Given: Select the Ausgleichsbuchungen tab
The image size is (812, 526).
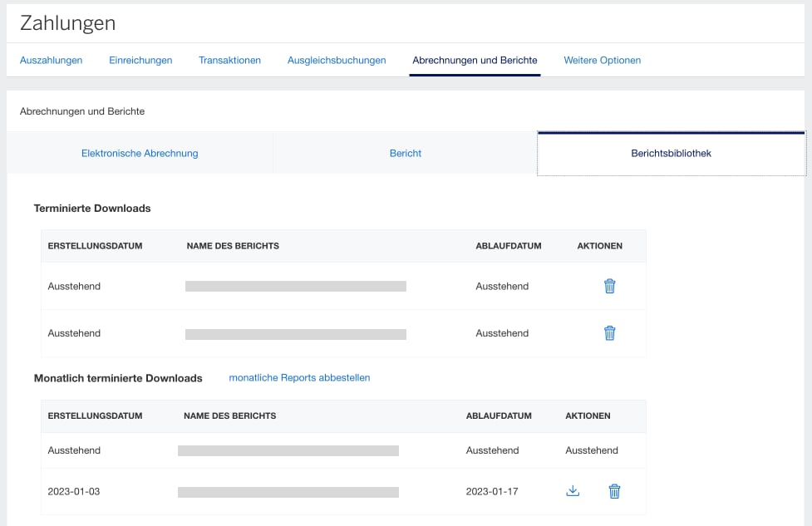Looking at the screenshot, I should [x=337, y=60].
